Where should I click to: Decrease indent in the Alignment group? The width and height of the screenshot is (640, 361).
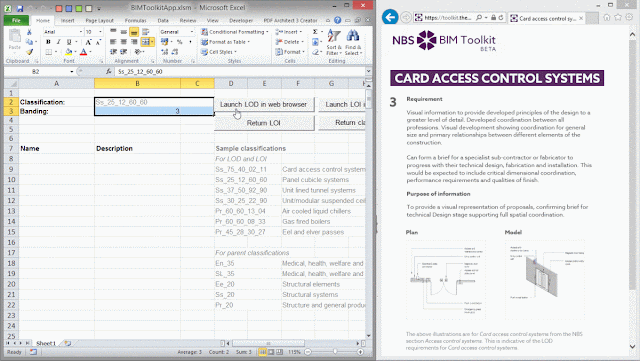click(x=113, y=52)
